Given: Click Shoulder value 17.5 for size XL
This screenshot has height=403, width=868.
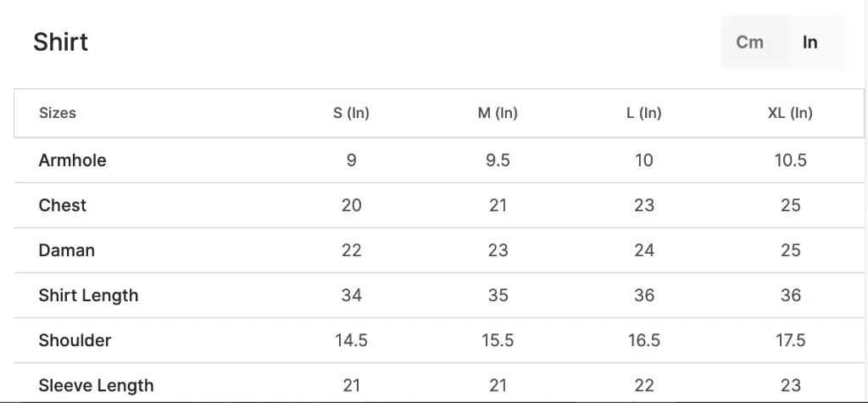Looking at the screenshot, I should [791, 340].
